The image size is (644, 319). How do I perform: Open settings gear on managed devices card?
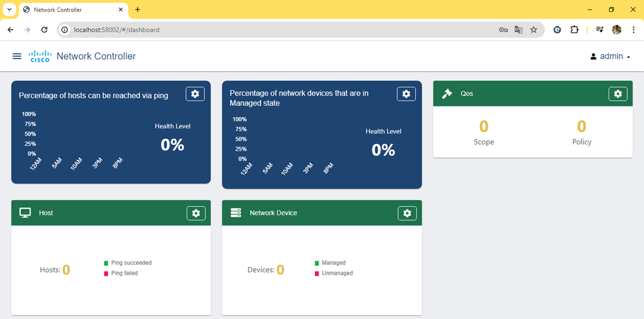click(406, 94)
